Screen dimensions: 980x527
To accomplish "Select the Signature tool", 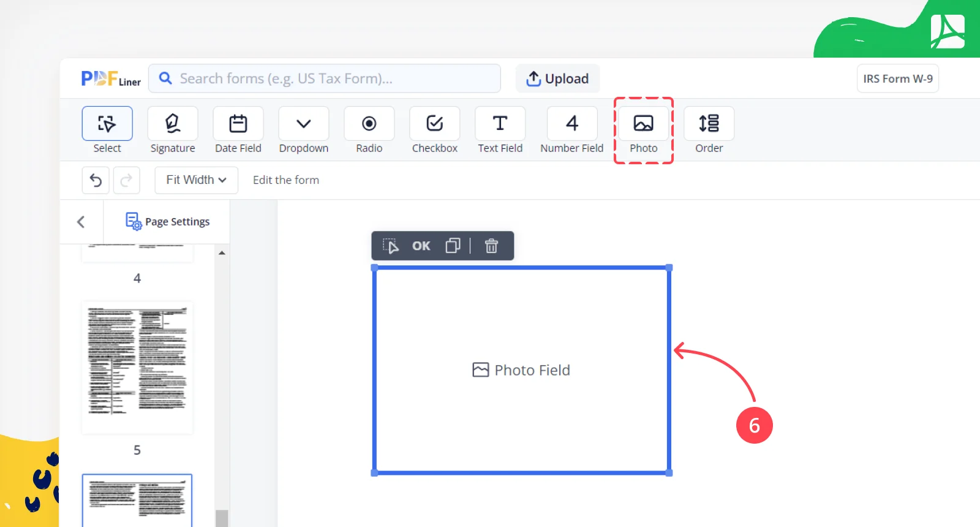I will coord(173,130).
